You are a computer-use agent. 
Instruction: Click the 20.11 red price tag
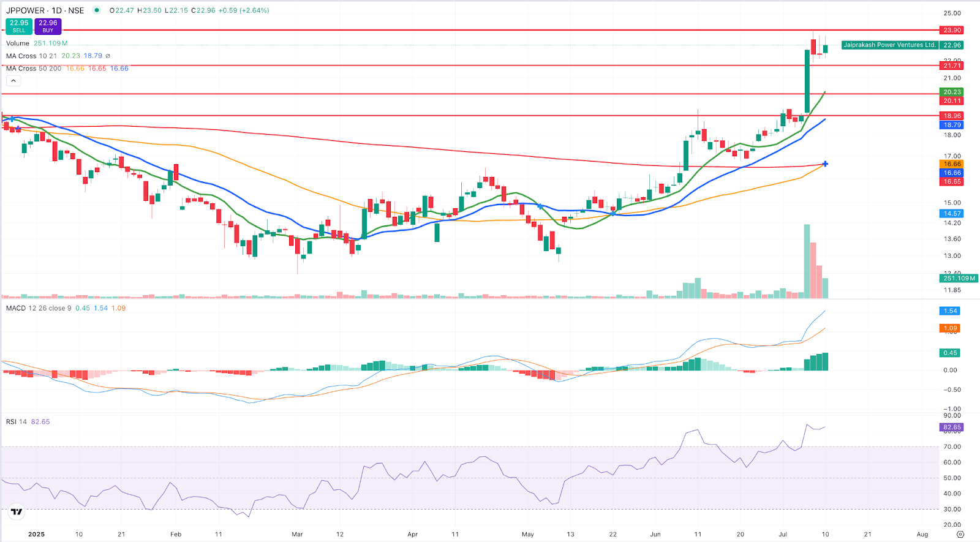click(952, 100)
